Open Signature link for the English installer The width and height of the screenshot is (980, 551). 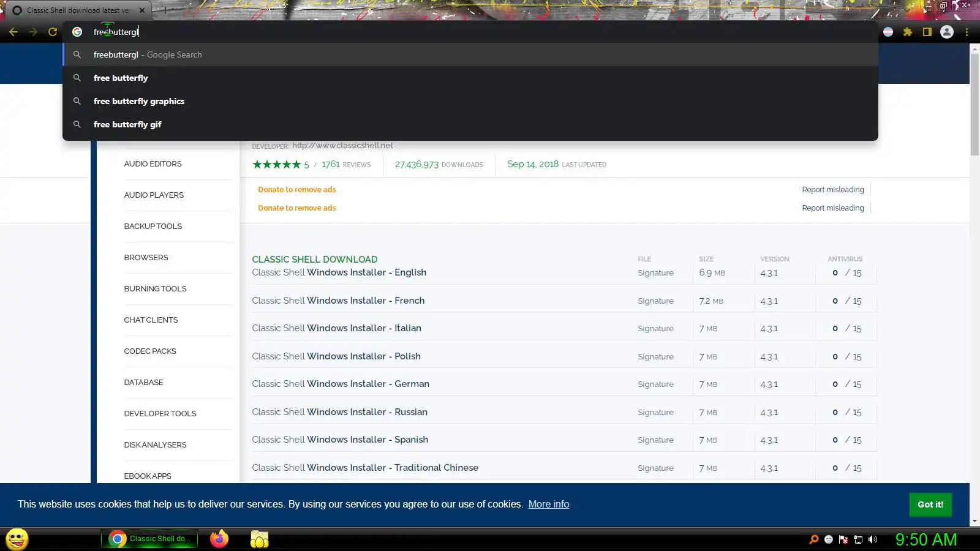click(655, 273)
